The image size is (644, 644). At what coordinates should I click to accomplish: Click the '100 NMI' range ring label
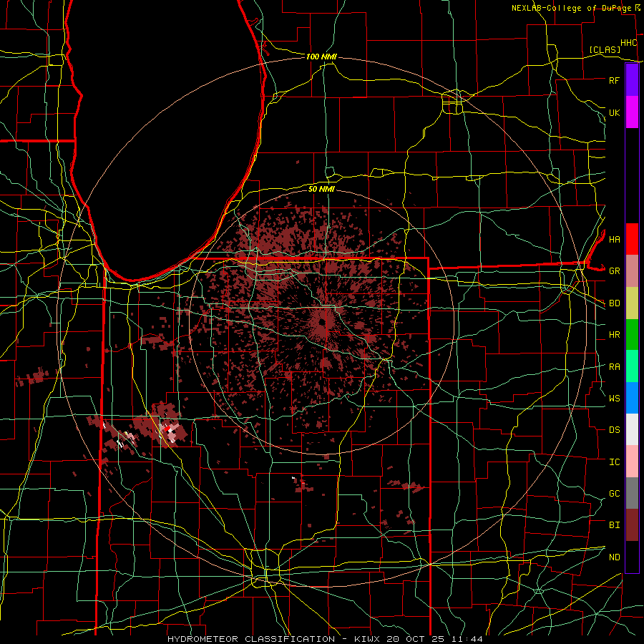[321, 57]
